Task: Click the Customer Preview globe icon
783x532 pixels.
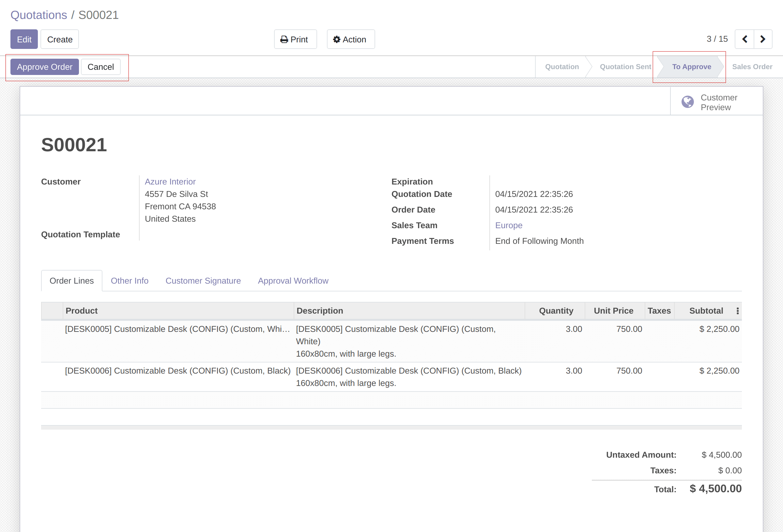Action: pyautogui.click(x=687, y=102)
